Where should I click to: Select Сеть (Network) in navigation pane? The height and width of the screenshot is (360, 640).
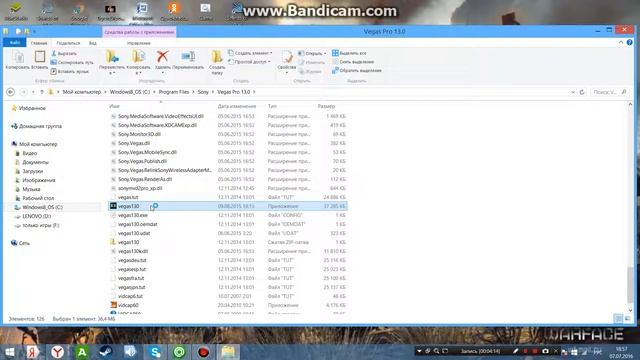point(24,243)
